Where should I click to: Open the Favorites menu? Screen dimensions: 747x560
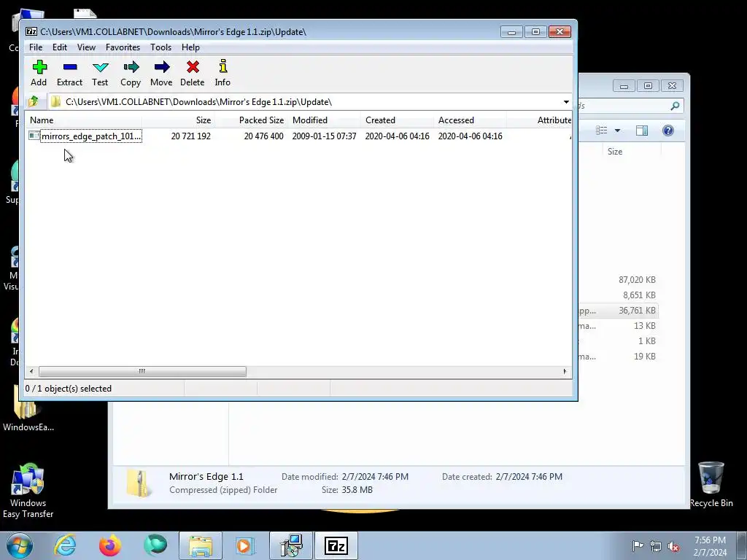click(123, 47)
